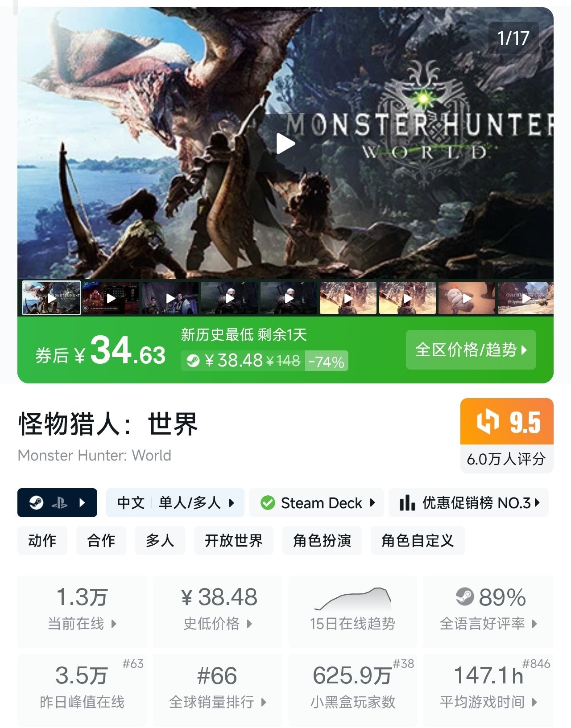
Task: Open the 优惠促销榜 NO.3 ranking chart icon
Action: 407,503
